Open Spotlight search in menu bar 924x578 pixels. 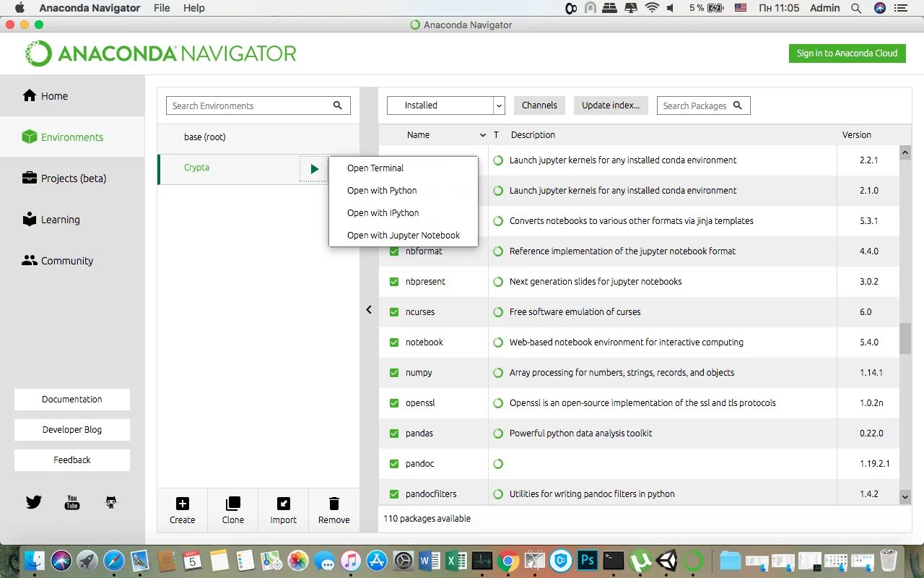[x=856, y=8]
